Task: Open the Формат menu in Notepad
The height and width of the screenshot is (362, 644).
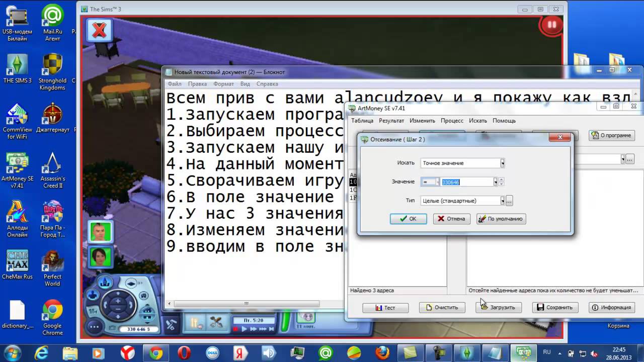Action: coord(223,84)
